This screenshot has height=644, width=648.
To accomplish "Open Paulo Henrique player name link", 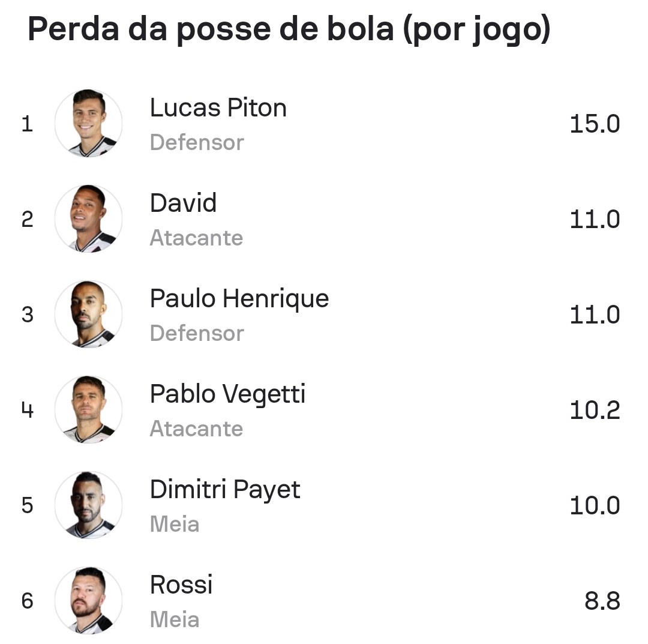I will click(239, 299).
